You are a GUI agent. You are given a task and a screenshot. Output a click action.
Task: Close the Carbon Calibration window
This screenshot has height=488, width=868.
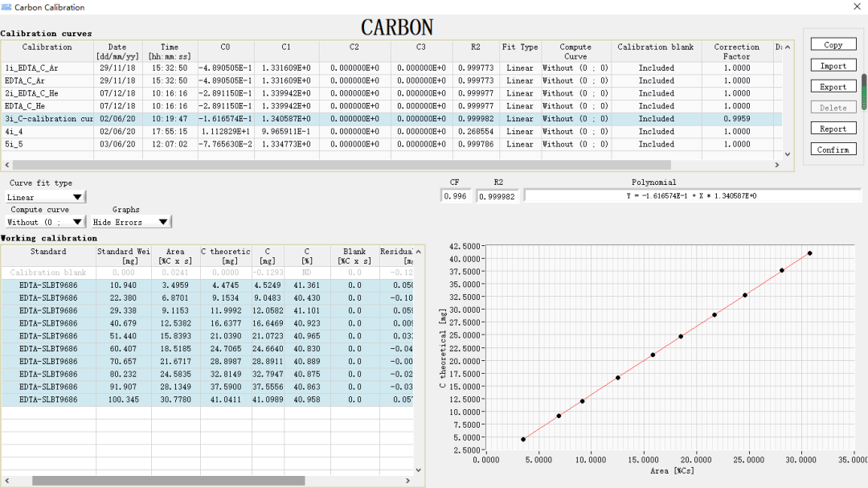click(x=854, y=7)
